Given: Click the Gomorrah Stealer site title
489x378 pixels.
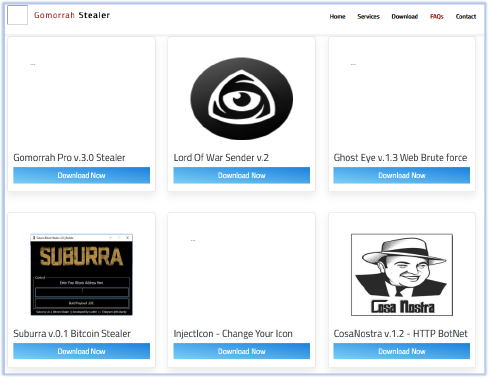Looking at the screenshot, I should 72,15.
